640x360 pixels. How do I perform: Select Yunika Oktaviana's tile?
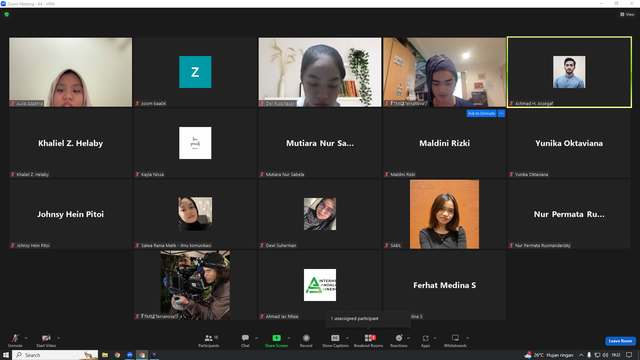569,143
